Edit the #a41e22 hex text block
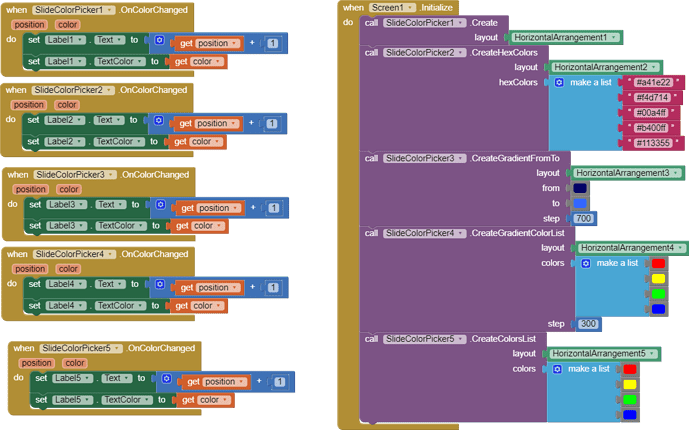This screenshot has width=689, height=430. point(653,82)
